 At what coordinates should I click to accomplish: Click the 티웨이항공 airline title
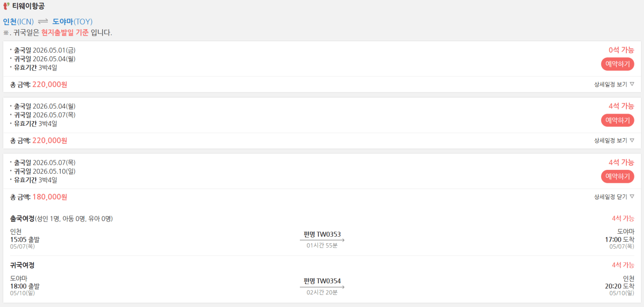(28, 6)
